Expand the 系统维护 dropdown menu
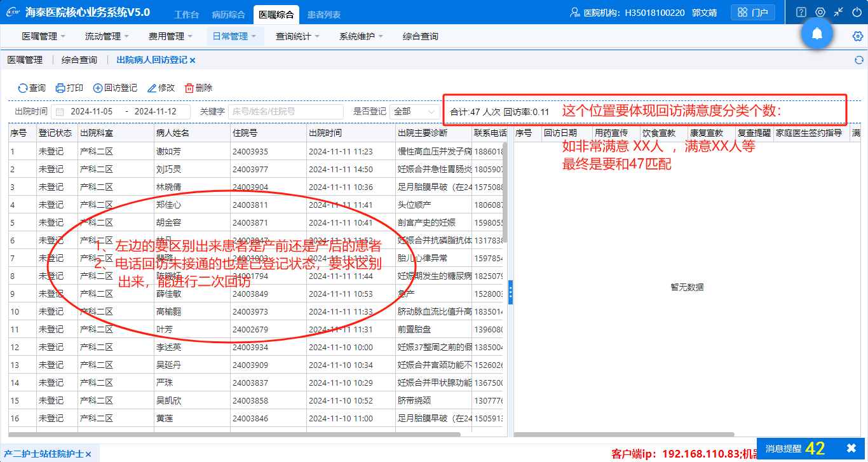Image resolution: width=868 pixels, height=462 pixels. pos(361,36)
